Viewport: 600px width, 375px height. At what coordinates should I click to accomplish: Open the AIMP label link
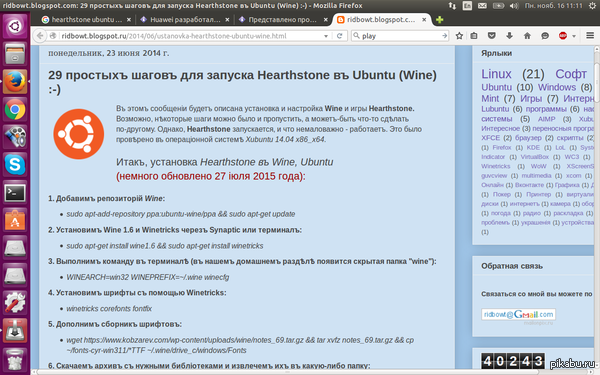click(546, 119)
